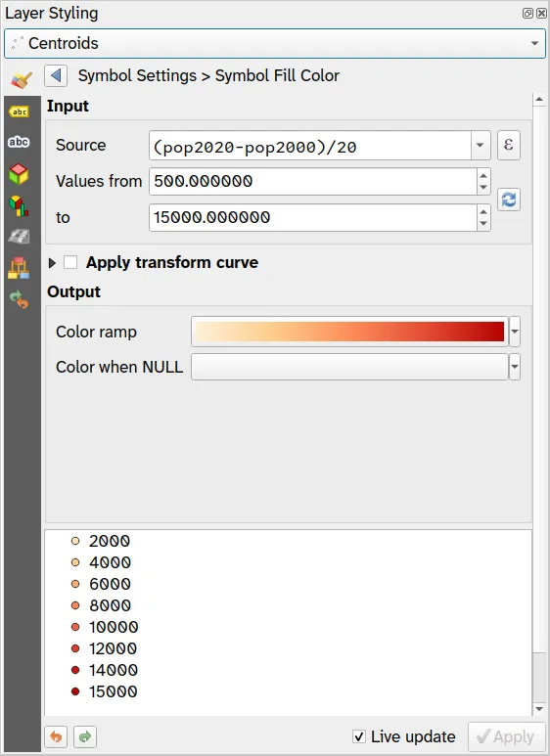Enable Apply transform curve checkbox
Screen dimensions: 550x756
pyautogui.click(x=70, y=262)
